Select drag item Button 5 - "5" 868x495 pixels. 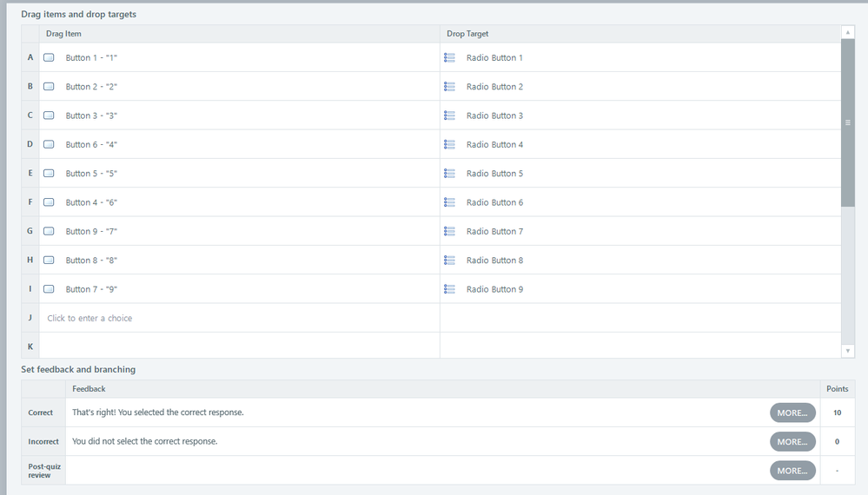tap(91, 174)
